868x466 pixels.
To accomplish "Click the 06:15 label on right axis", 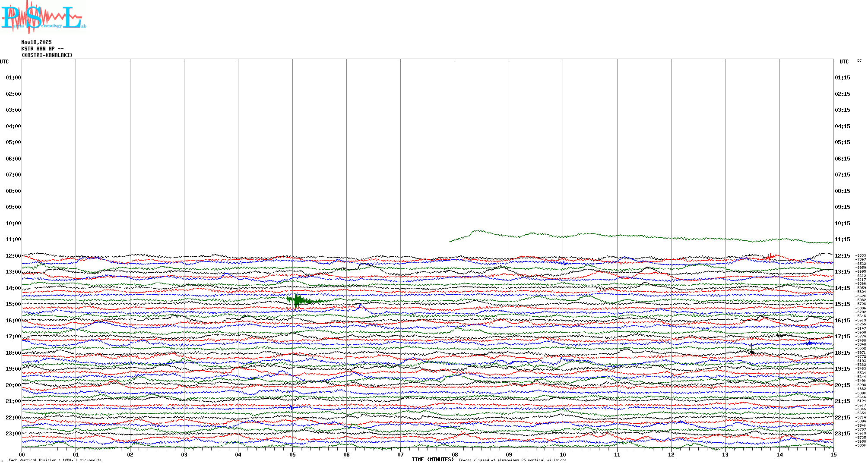I will pos(842,159).
